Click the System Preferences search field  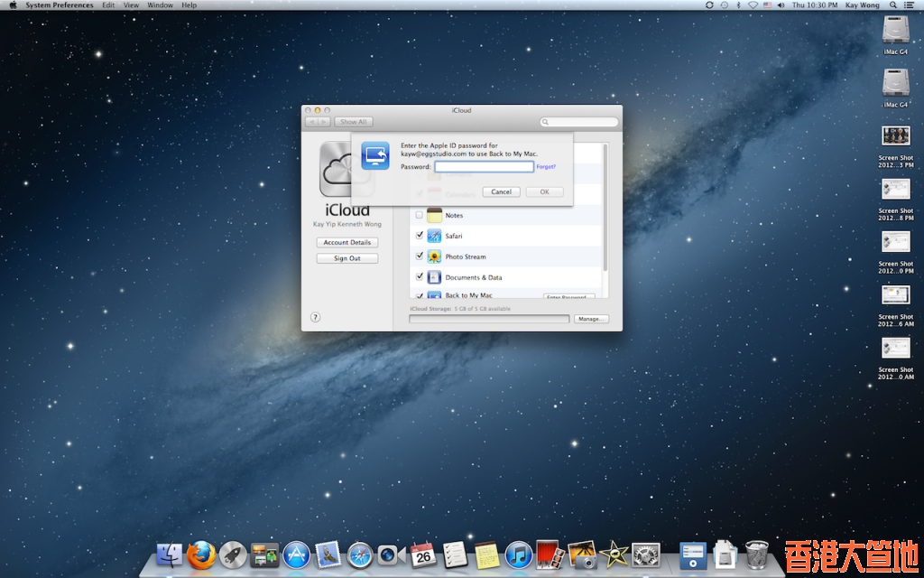[579, 122]
